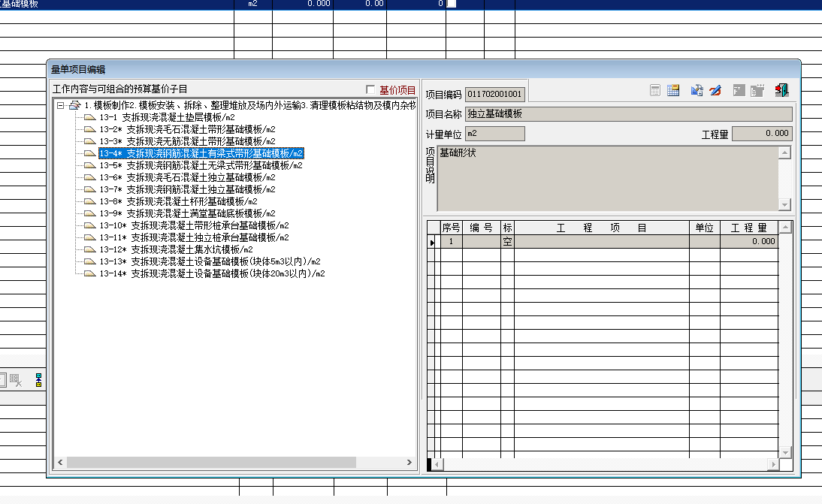
Task: Collapse the root tree node 1.模板制作
Action: point(61,105)
